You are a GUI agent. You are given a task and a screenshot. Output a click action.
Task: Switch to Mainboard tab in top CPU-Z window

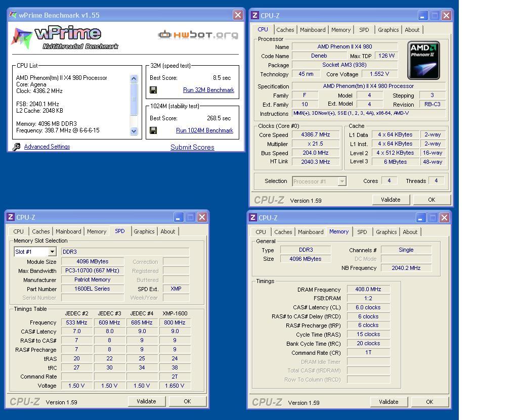pyautogui.click(x=313, y=30)
